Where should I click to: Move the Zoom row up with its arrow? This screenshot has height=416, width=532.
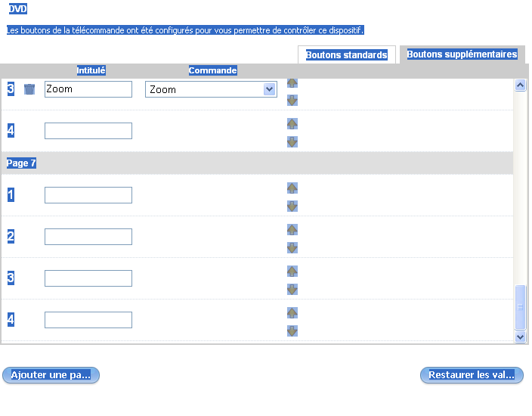(292, 82)
